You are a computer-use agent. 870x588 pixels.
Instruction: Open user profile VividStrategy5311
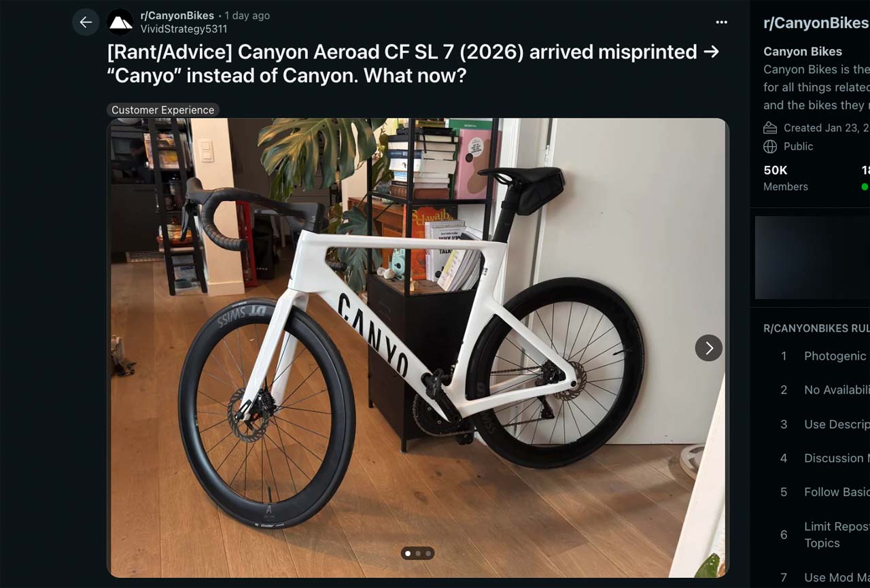point(184,29)
